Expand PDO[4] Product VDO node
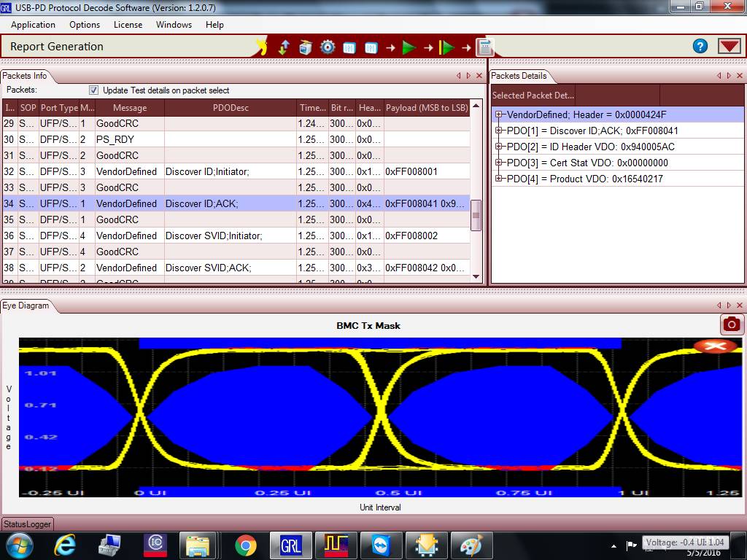 (x=499, y=179)
